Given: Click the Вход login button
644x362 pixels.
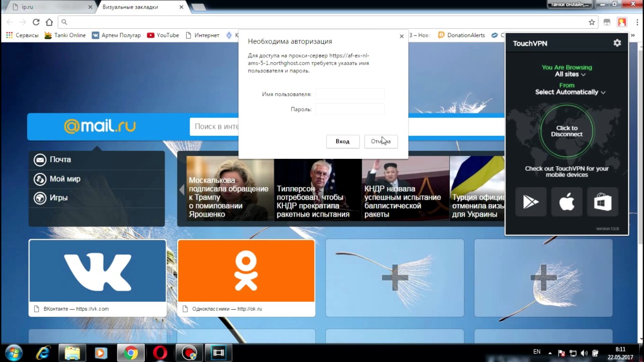Looking at the screenshot, I should (343, 141).
